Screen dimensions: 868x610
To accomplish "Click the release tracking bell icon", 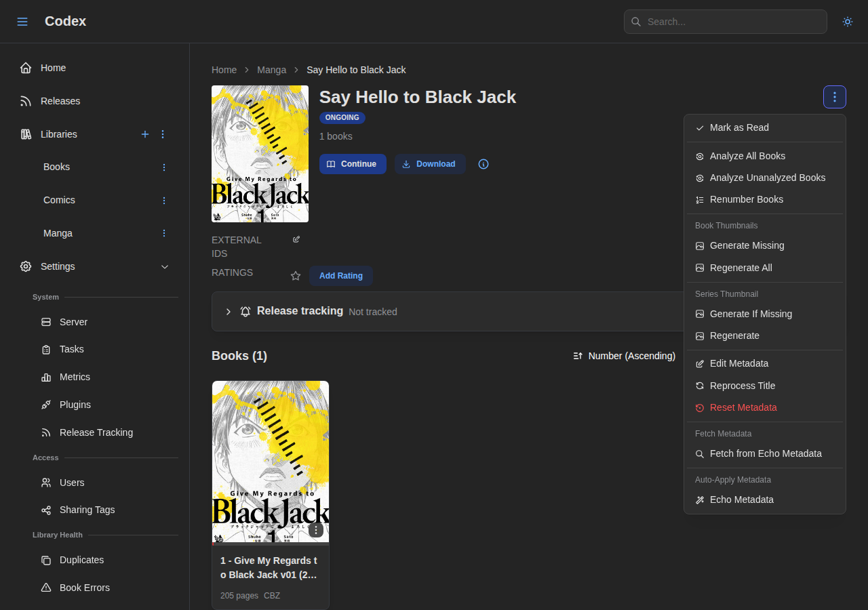I will click(245, 312).
